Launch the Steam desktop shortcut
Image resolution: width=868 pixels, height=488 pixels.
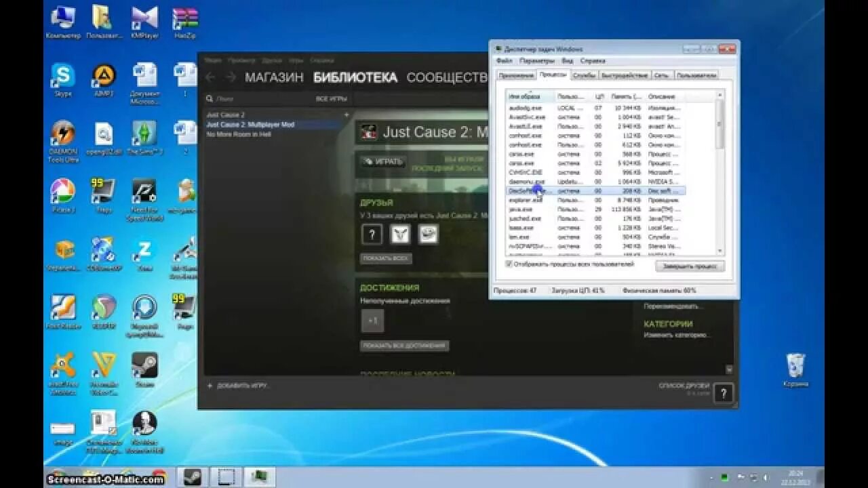click(144, 369)
